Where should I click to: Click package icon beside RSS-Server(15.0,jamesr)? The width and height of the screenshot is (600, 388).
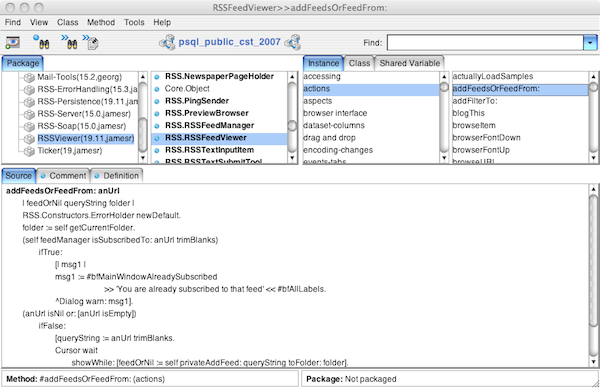point(29,114)
